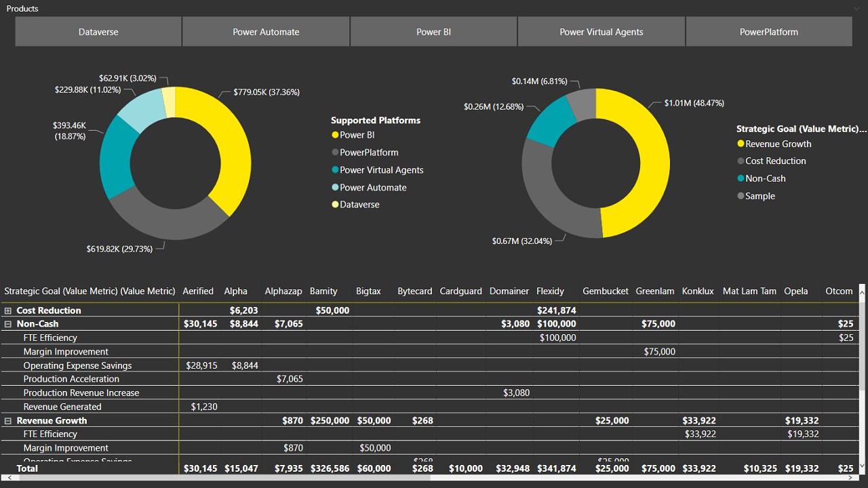
Task: Sort by the Mat Lam Tam column header
Action: click(x=749, y=291)
